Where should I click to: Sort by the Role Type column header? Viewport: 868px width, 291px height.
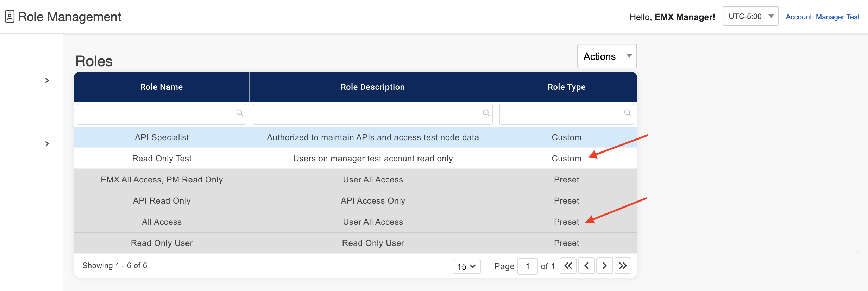click(x=566, y=87)
